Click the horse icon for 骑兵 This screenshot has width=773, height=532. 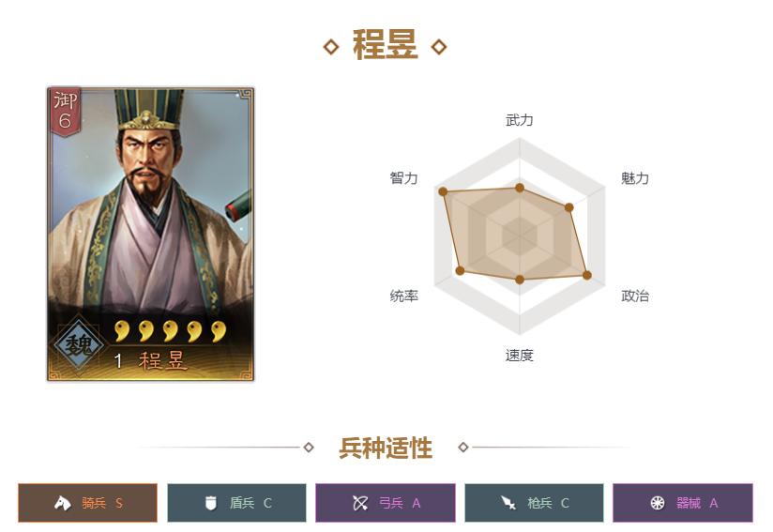[63, 503]
